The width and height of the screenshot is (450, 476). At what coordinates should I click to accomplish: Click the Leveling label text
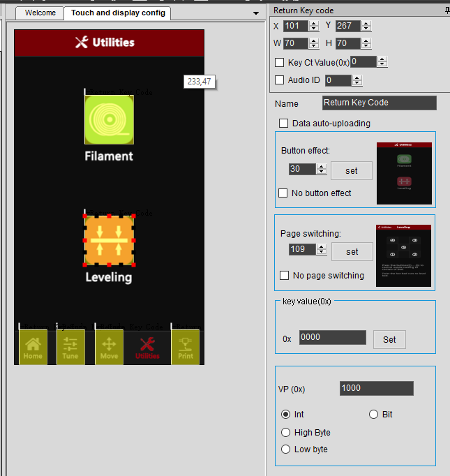[109, 278]
